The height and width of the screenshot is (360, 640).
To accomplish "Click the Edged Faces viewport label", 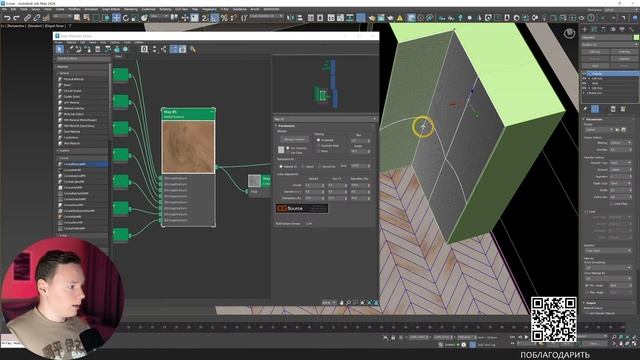I will (54, 26).
